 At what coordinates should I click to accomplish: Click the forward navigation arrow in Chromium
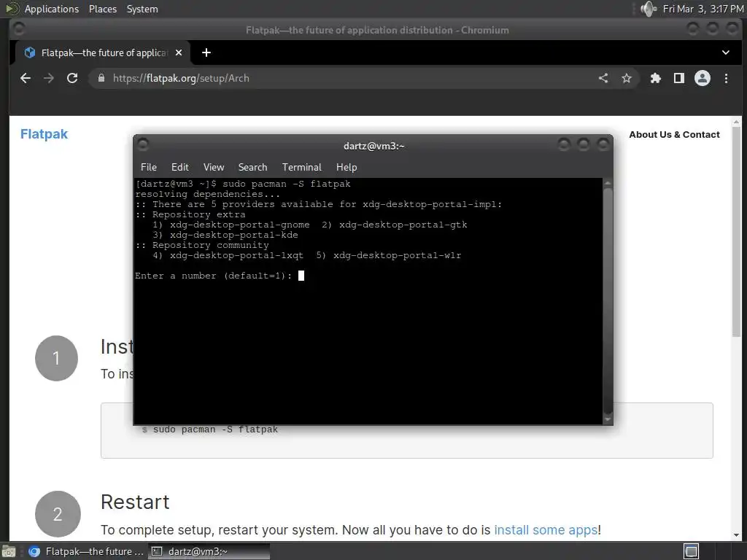click(x=49, y=78)
